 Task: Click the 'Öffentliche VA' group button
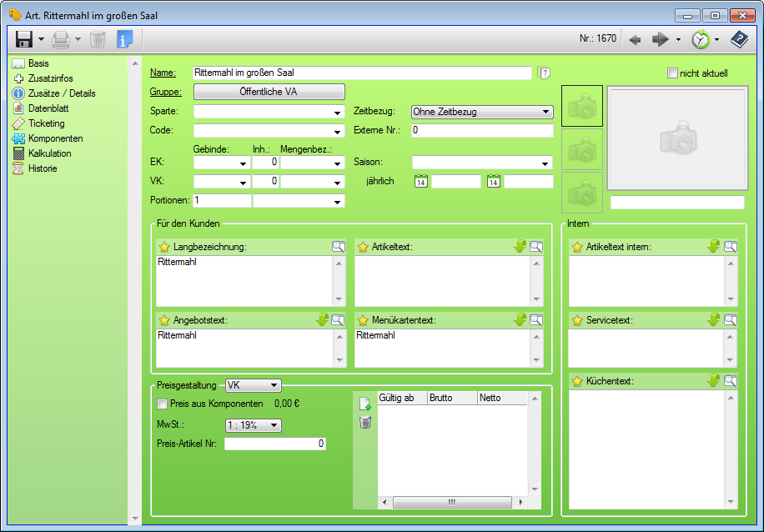269,92
